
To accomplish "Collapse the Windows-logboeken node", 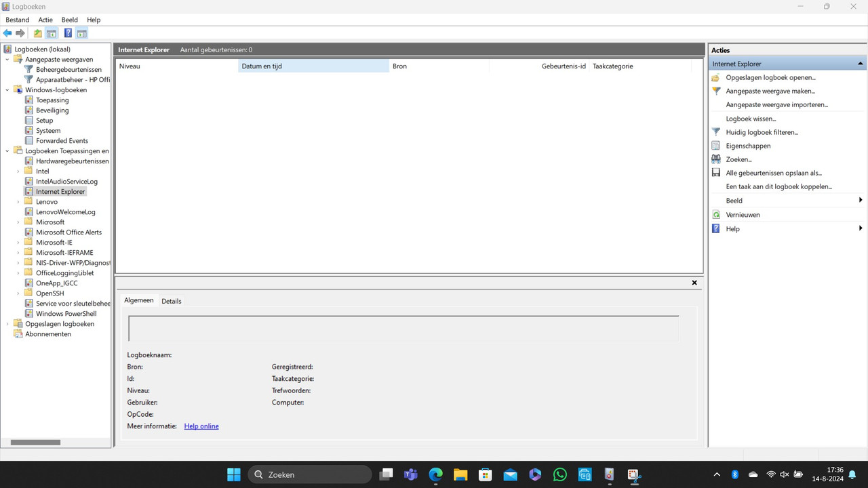I will (x=7, y=89).
